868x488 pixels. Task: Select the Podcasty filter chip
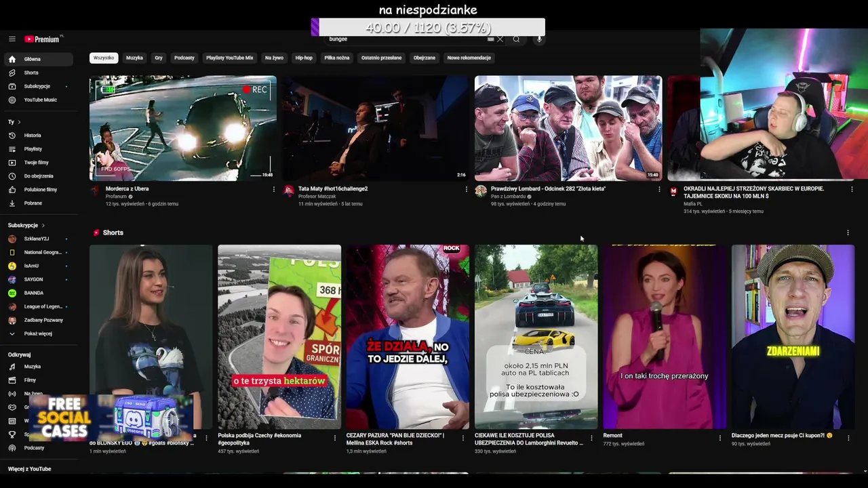184,58
